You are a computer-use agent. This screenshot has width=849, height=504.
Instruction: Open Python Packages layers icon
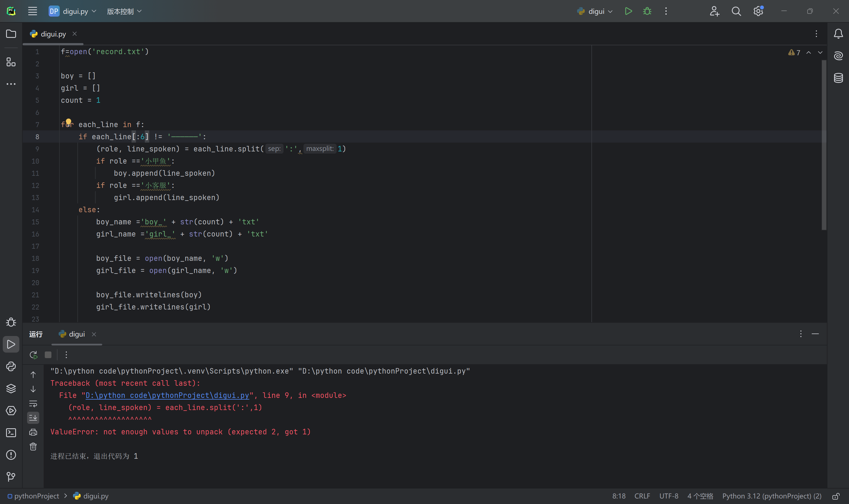click(11, 389)
